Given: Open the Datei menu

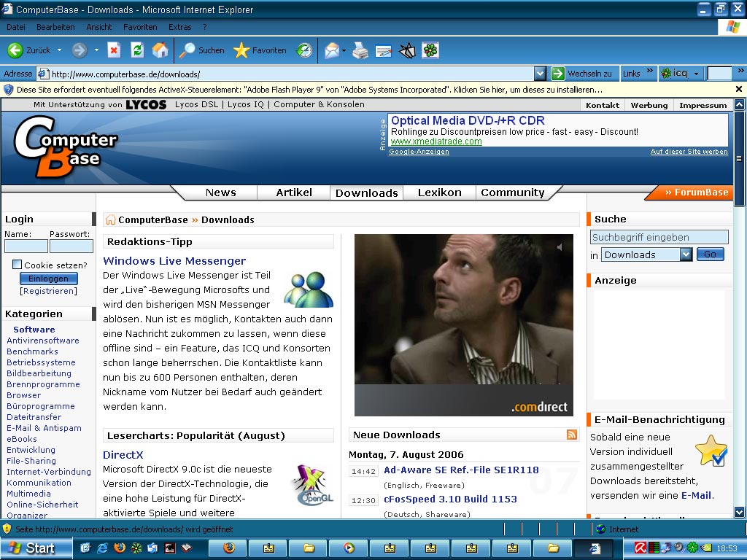Looking at the screenshot, I should coord(16,27).
